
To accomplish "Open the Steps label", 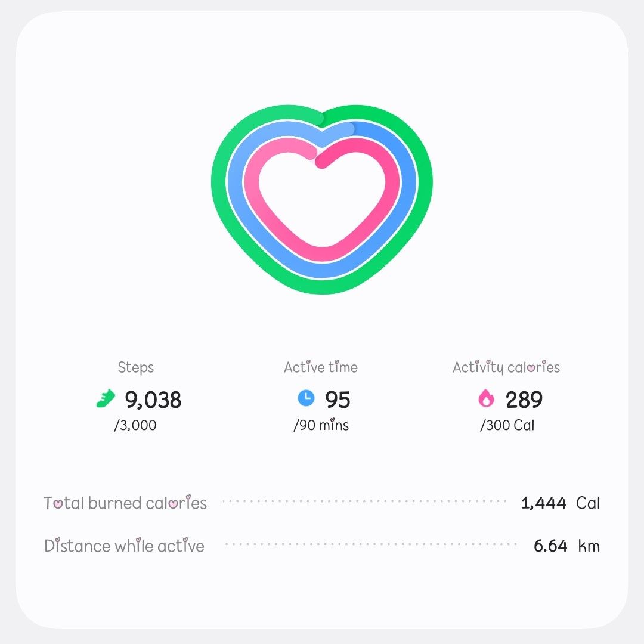I will click(x=135, y=367).
